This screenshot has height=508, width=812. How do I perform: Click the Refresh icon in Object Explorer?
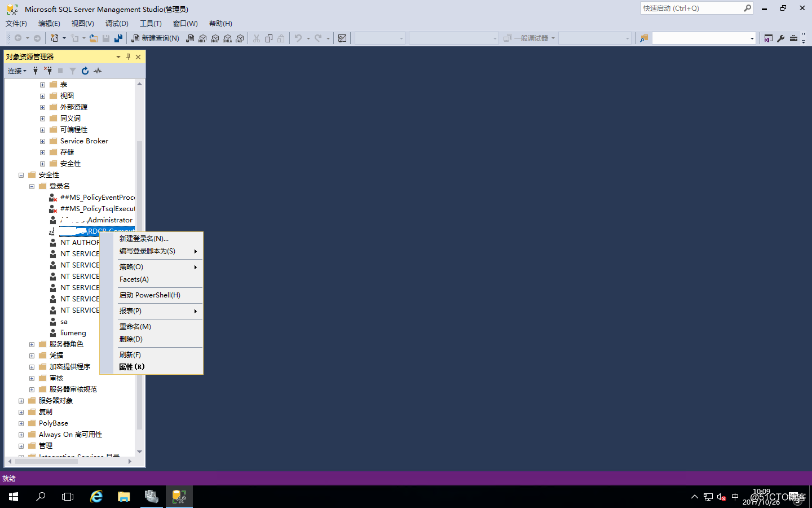coord(85,71)
